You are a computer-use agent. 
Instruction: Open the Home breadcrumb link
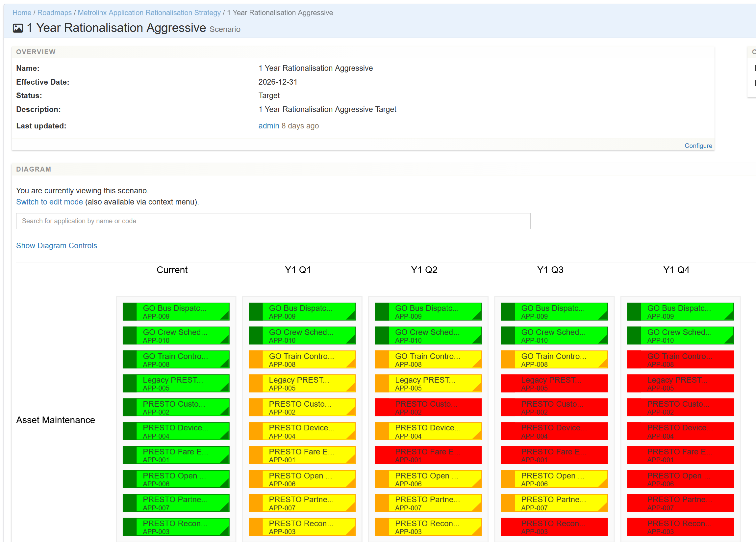pos(22,13)
